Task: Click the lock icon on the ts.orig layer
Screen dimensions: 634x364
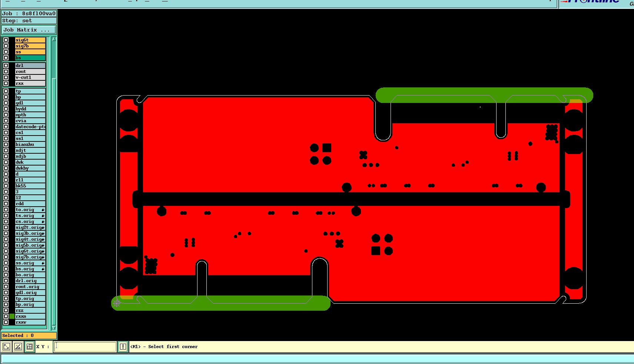Action: [43, 216]
